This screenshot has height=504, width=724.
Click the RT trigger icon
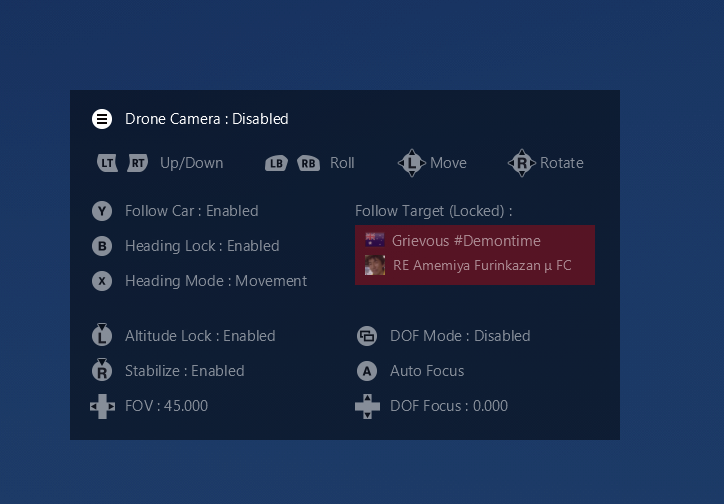point(138,163)
